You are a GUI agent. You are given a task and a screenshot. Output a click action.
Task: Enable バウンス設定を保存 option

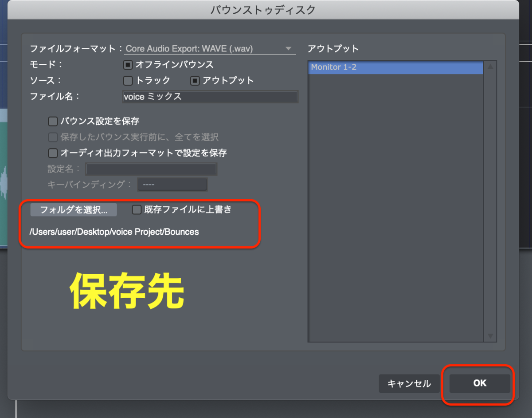[53, 121]
